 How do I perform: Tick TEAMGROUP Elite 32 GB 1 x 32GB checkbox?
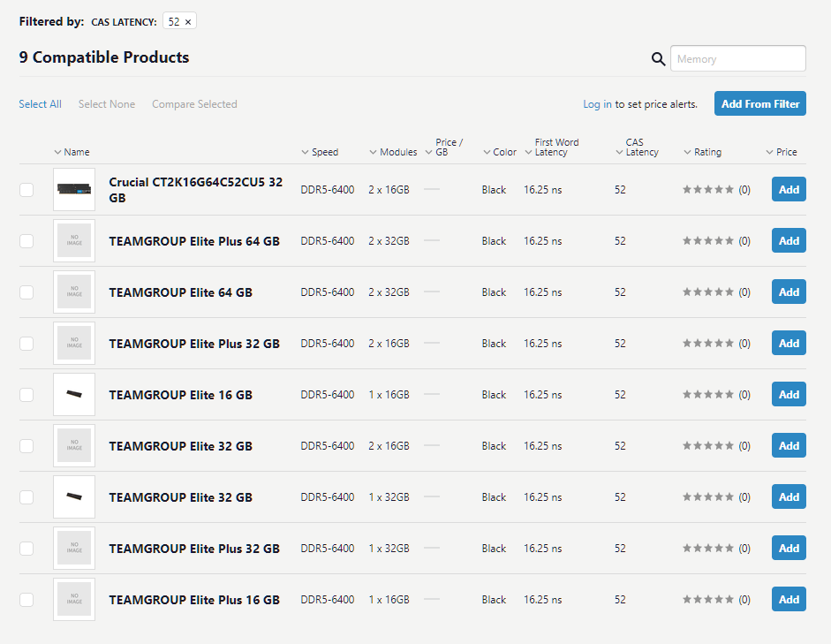[x=26, y=497]
